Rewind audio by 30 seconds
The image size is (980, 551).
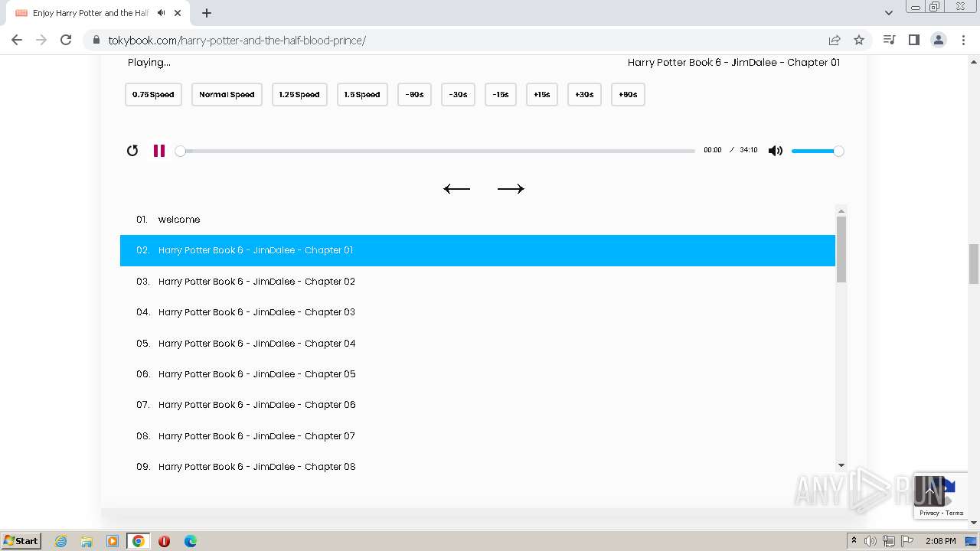[458, 95]
